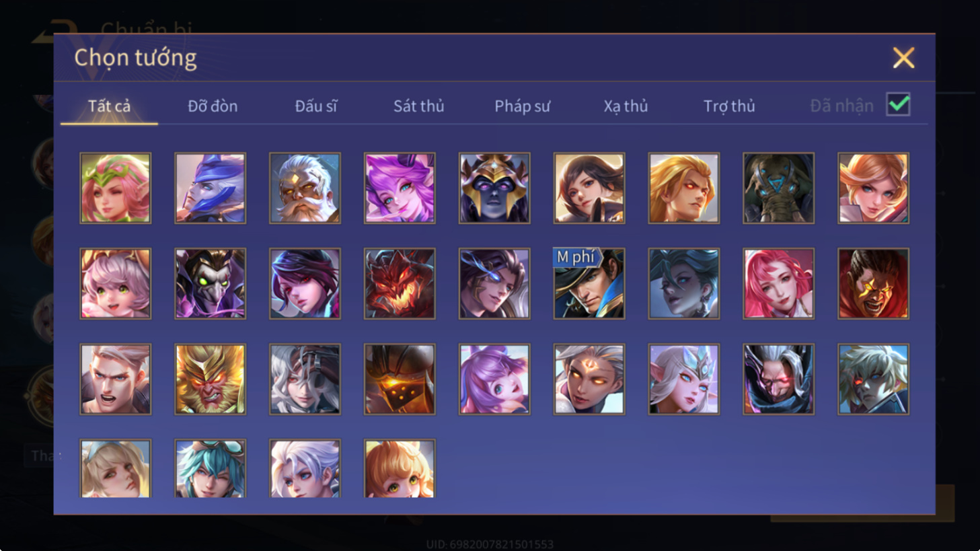Screen dimensions: 980x551
Task: Select the hero portrait tagged M phí
Action: tap(589, 283)
